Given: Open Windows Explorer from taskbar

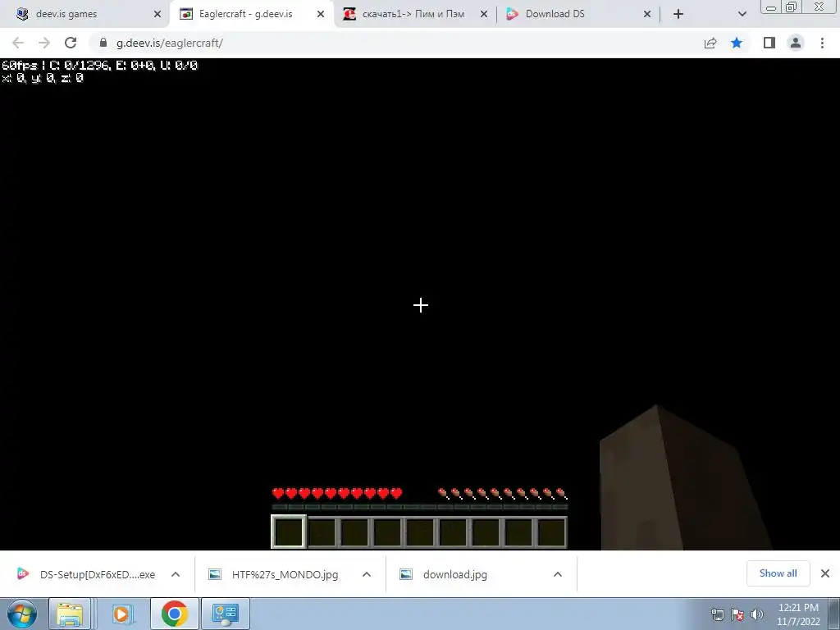Looking at the screenshot, I should 70,614.
